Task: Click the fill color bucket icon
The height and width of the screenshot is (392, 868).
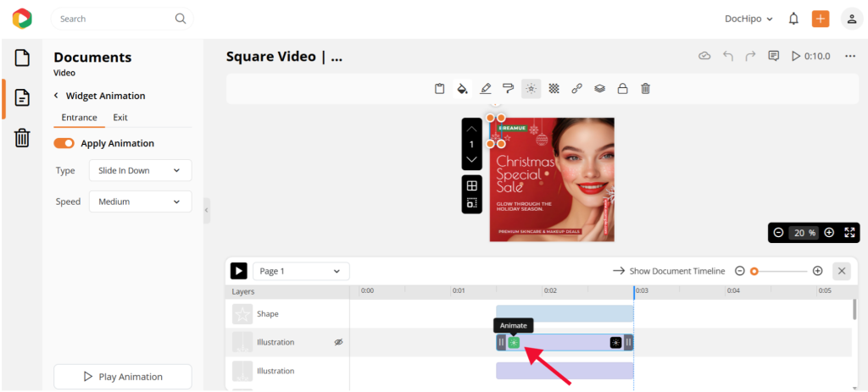Action: [462, 88]
